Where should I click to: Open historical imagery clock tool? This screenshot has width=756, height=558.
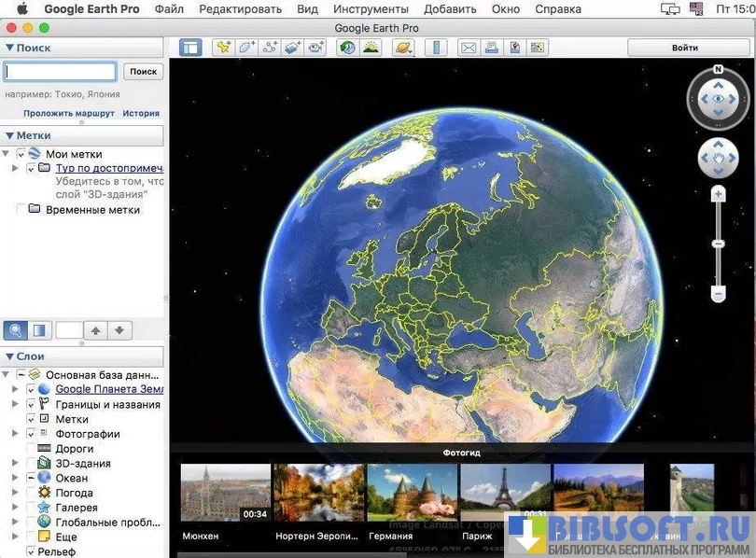pos(347,48)
